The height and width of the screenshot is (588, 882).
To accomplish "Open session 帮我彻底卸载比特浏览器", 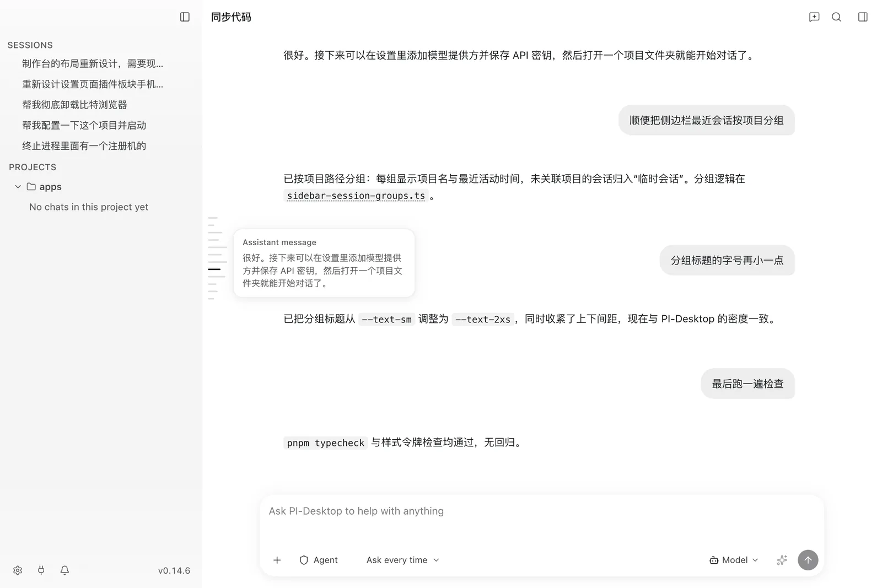I will (x=74, y=105).
